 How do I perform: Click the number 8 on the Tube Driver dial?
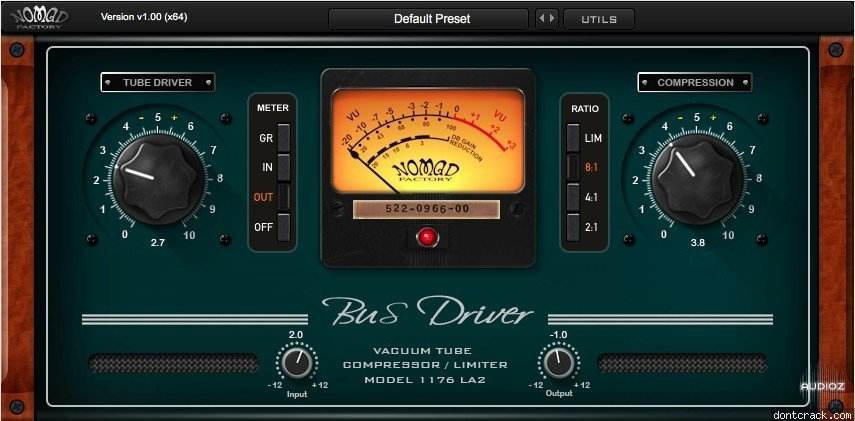pos(220,178)
